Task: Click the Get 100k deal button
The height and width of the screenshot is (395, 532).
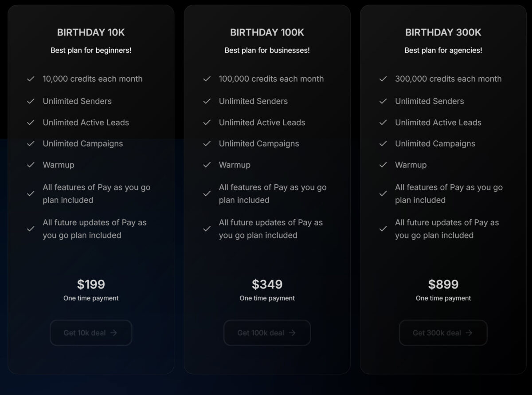Action: pyautogui.click(x=267, y=333)
